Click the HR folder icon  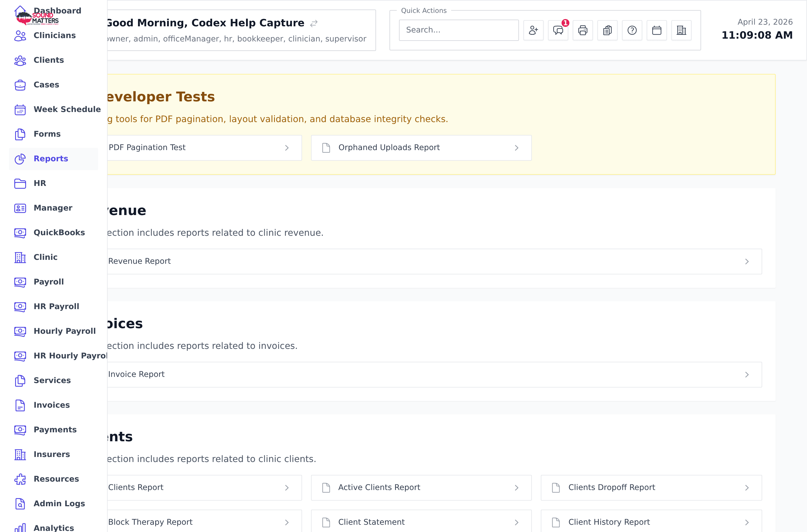tap(20, 184)
